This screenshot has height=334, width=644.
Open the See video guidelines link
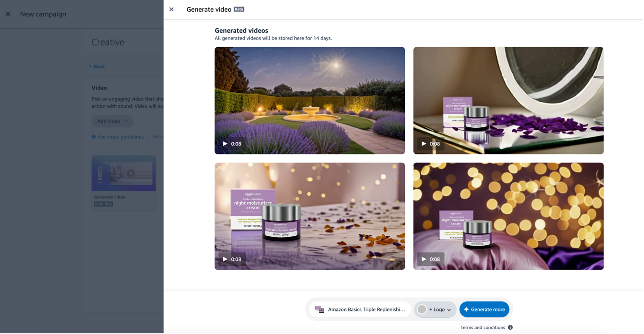point(120,137)
